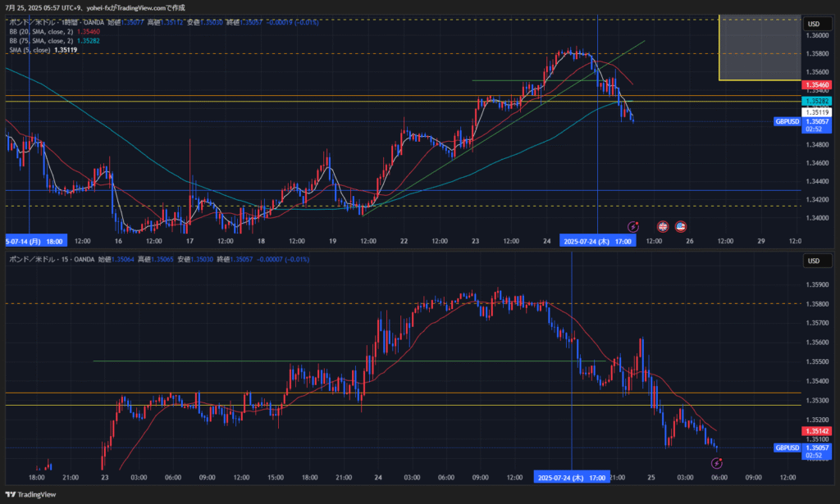This screenshot has width=840, height=504.
Task: Click the 1.35282 teal price label
Action: (x=817, y=100)
